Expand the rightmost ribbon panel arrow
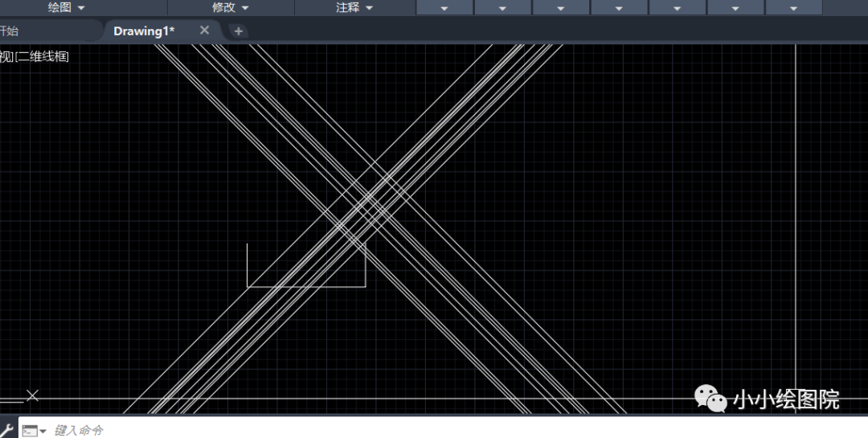This screenshot has width=868, height=438. tap(793, 8)
